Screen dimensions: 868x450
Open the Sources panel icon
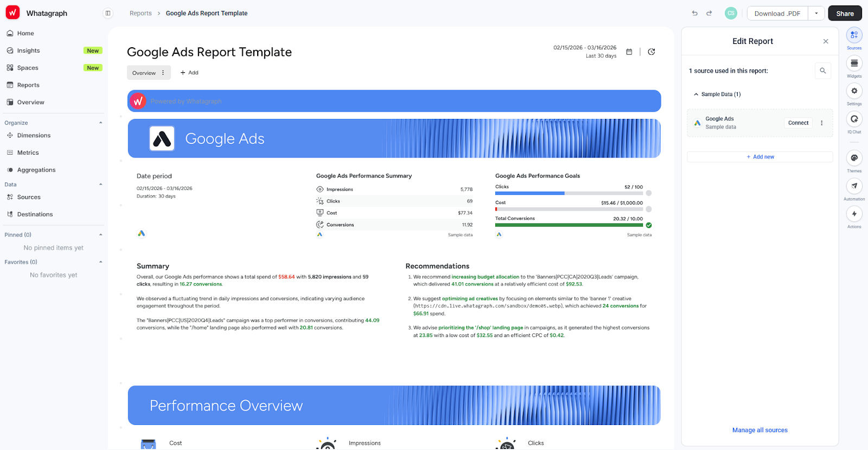854,35
